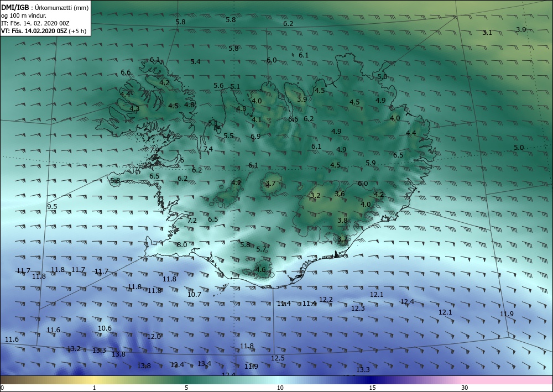553x392 pixels.
Task: Click the 4.1 value on the map
Action: click(x=257, y=120)
